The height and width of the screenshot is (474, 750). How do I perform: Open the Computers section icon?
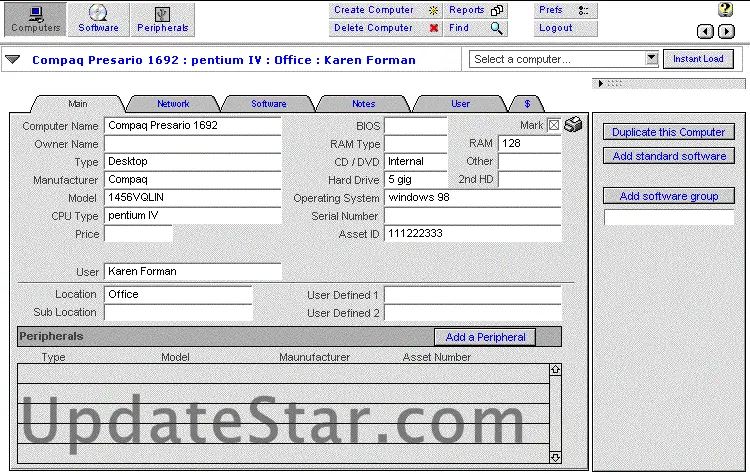point(35,20)
